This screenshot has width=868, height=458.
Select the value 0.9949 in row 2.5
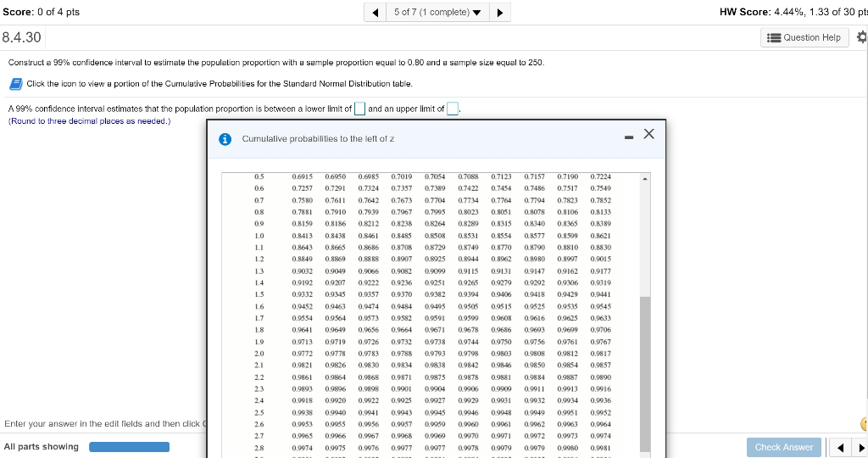point(534,412)
